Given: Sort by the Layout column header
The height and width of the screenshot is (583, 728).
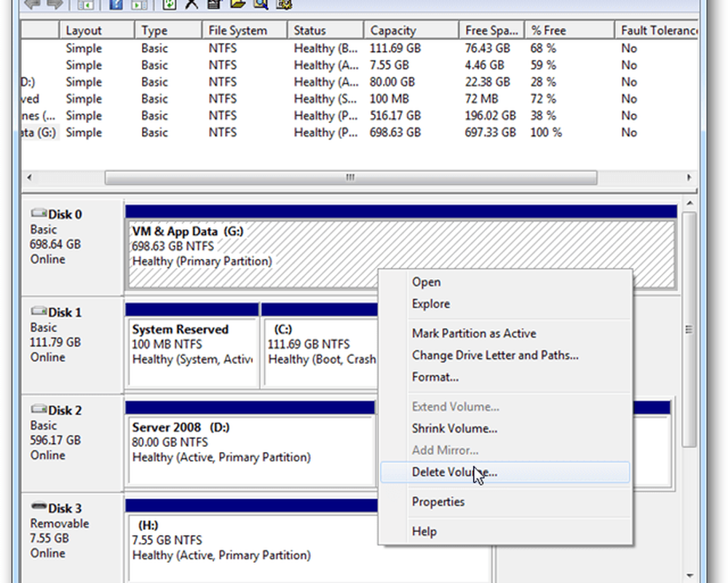Looking at the screenshot, I should 97,30.
